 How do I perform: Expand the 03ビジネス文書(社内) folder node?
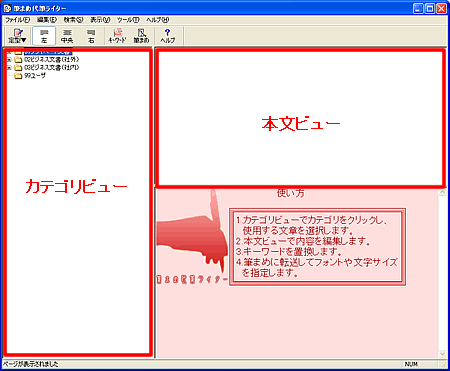point(9,68)
